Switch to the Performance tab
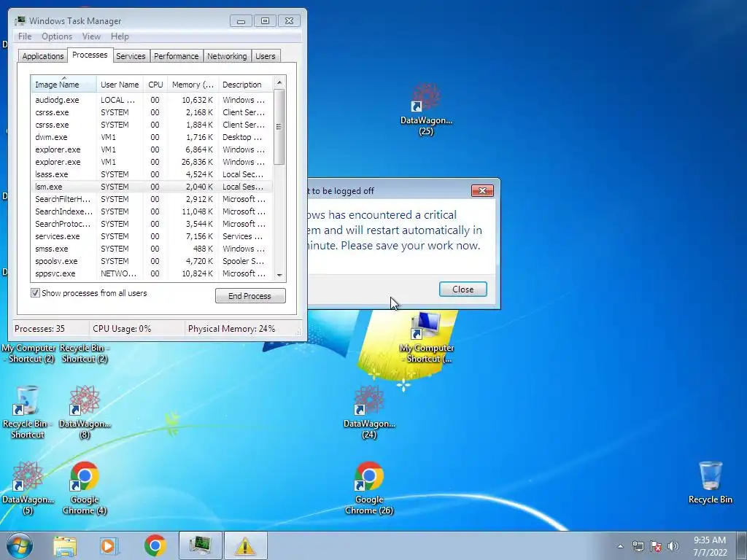Viewport: 747px width, 560px height. (x=177, y=56)
